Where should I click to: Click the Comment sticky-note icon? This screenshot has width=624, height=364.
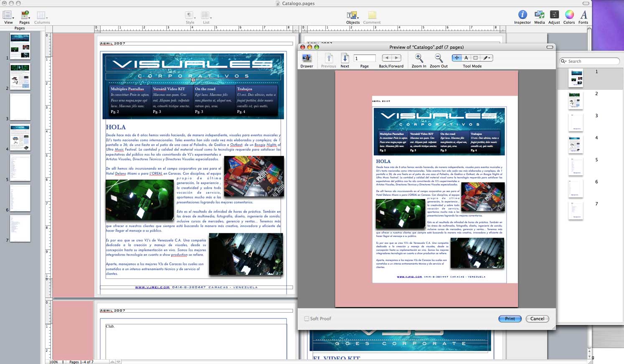click(372, 15)
